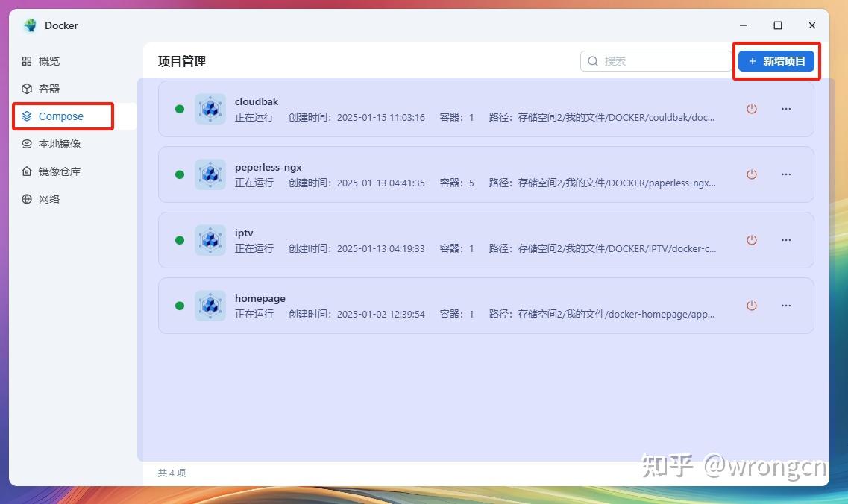Click the homepage green status indicator
This screenshot has height=504, width=848.
[180, 306]
